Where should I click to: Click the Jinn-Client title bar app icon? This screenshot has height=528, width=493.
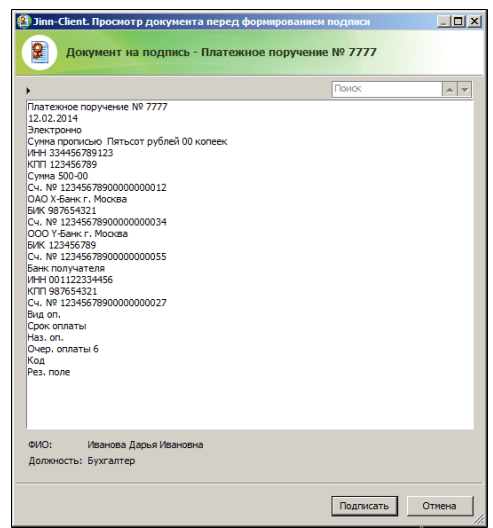pos(23,22)
